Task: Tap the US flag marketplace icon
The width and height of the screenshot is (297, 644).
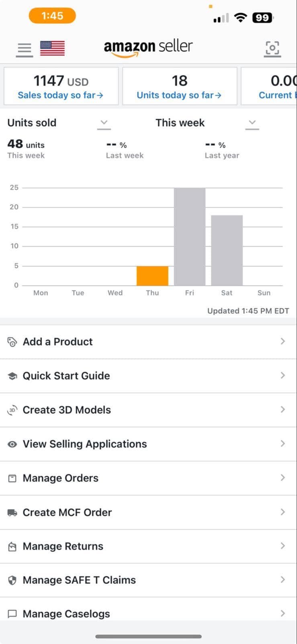Action: pyautogui.click(x=52, y=48)
